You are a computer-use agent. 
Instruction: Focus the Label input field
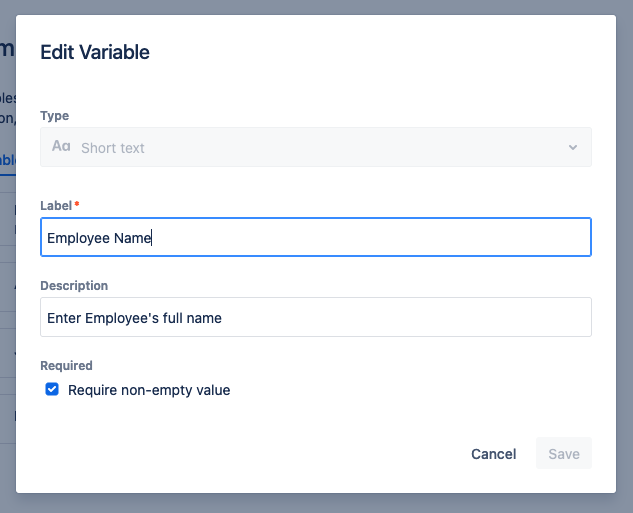point(370,238)
